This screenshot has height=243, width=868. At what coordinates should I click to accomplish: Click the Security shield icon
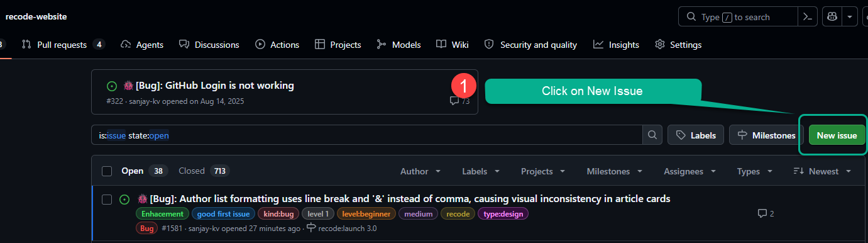pyautogui.click(x=490, y=45)
